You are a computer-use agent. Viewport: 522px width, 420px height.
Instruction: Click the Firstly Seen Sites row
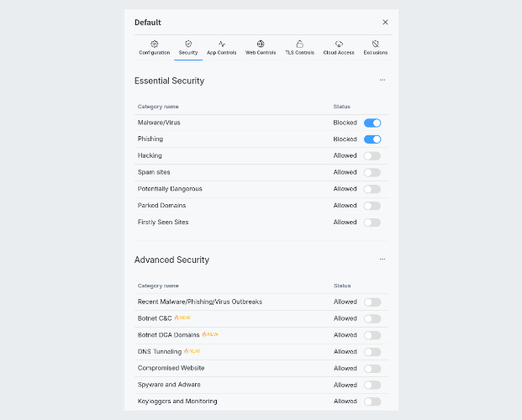tap(163, 223)
